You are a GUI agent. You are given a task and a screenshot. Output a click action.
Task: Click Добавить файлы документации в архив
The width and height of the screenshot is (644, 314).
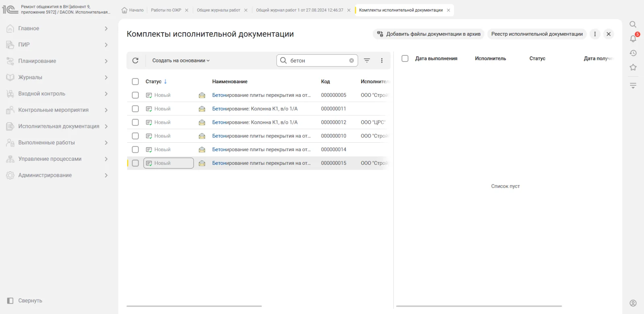click(x=429, y=34)
